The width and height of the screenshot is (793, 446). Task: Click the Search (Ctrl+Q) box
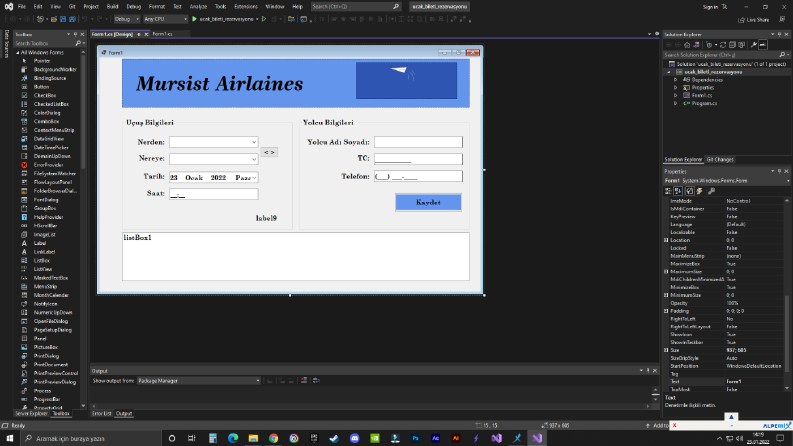355,7
